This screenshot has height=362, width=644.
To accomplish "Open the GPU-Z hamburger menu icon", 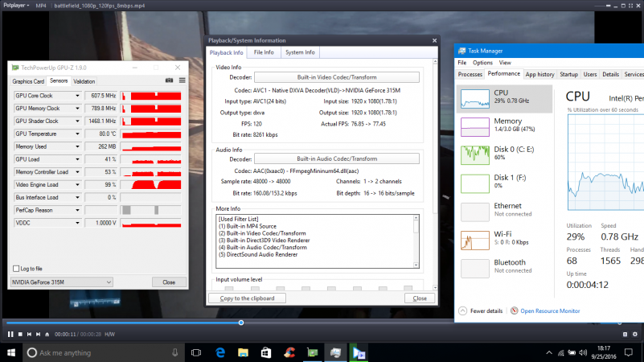I will point(182,80).
